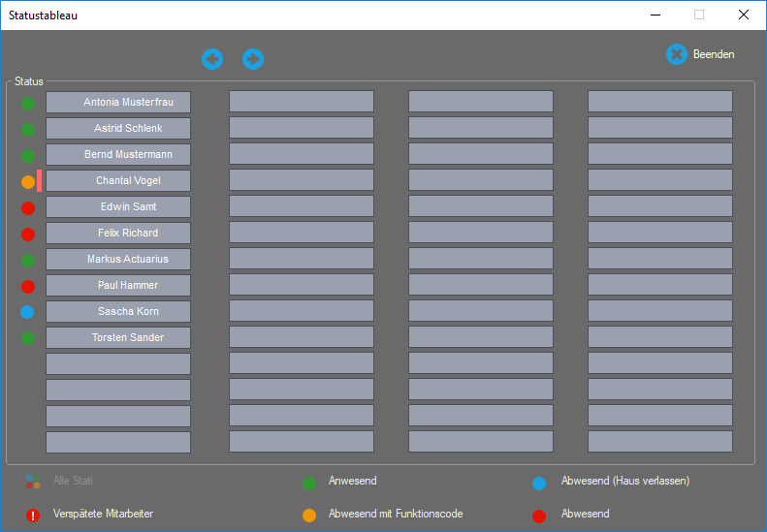Click the Verspätete Mitarbeiter filter label
767x532 pixels.
[x=103, y=514]
